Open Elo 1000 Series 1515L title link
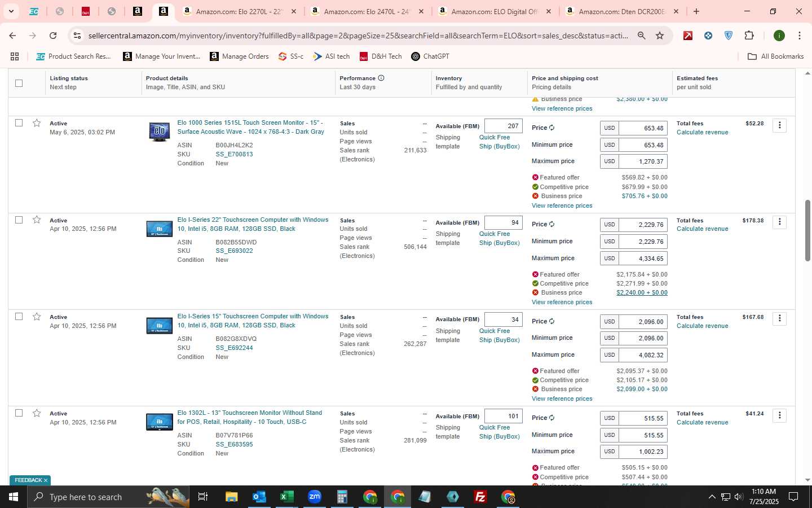Viewport: 812px width, 508px height. [251, 127]
